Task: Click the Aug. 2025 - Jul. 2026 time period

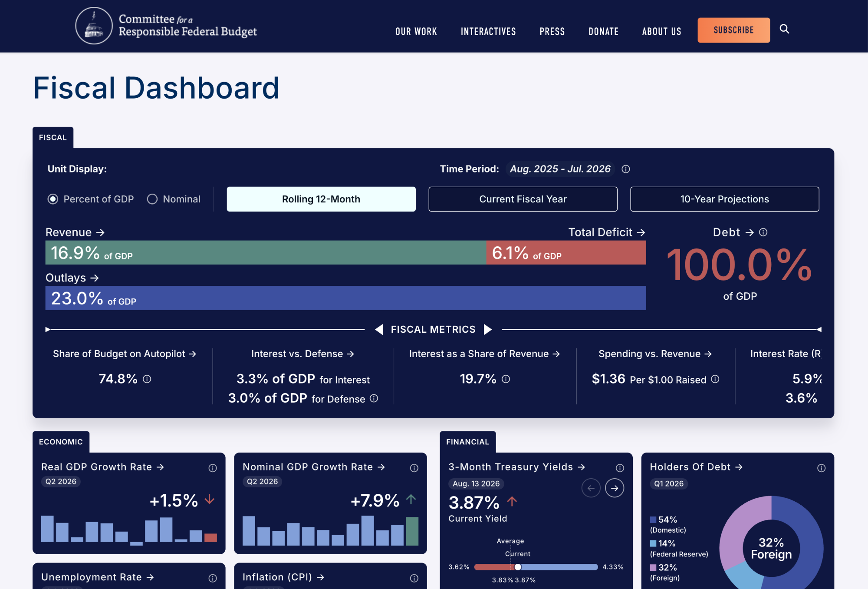Action: pos(560,169)
